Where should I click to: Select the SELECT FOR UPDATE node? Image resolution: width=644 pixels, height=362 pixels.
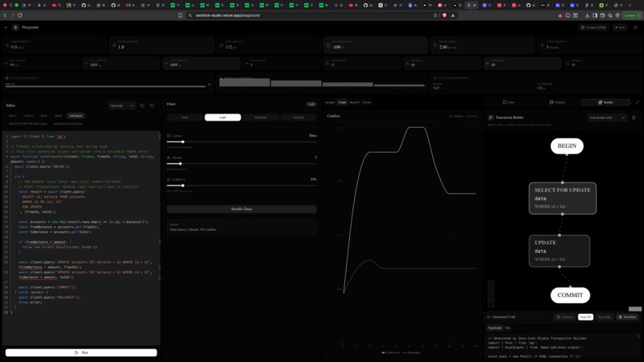click(x=563, y=198)
